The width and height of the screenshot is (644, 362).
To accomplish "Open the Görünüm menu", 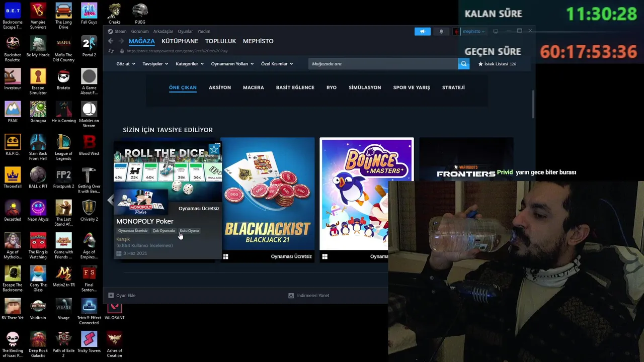I will pos(140,31).
